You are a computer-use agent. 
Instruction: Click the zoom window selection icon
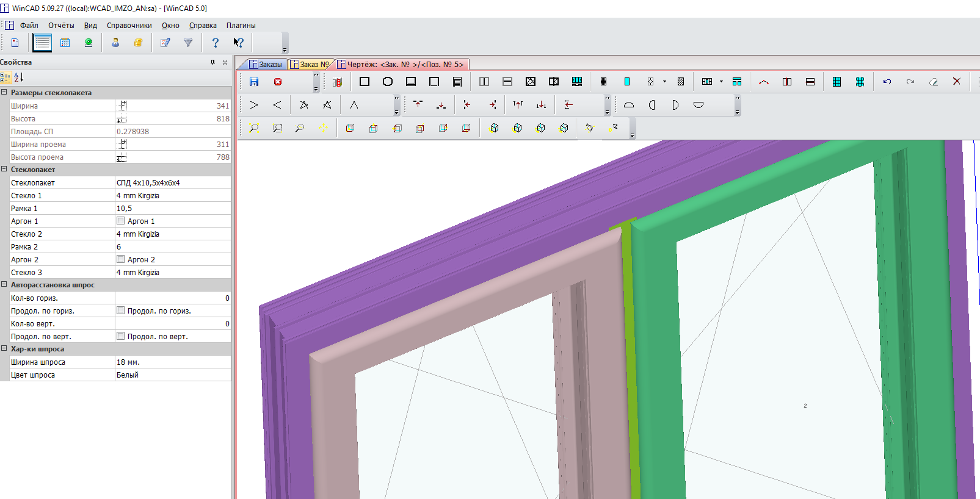[x=277, y=128]
